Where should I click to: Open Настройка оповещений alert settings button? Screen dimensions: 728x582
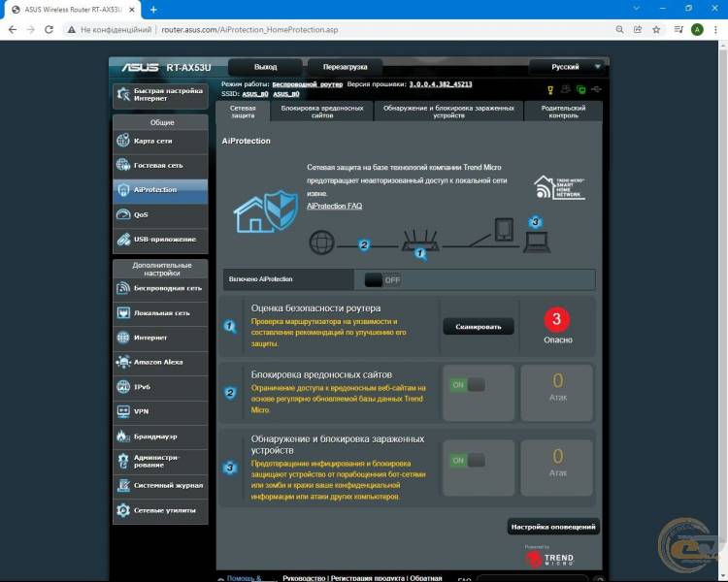(x=553, y=527)
